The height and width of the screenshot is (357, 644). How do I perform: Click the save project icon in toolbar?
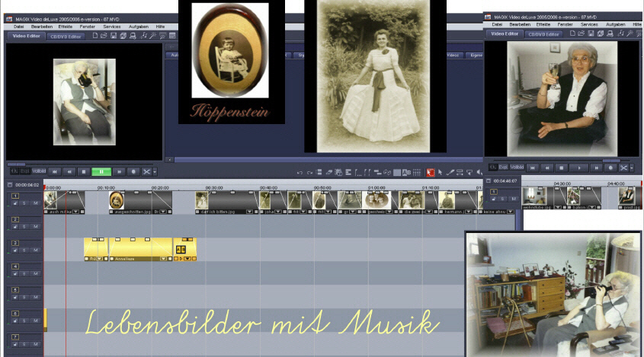tap(113, 36)
